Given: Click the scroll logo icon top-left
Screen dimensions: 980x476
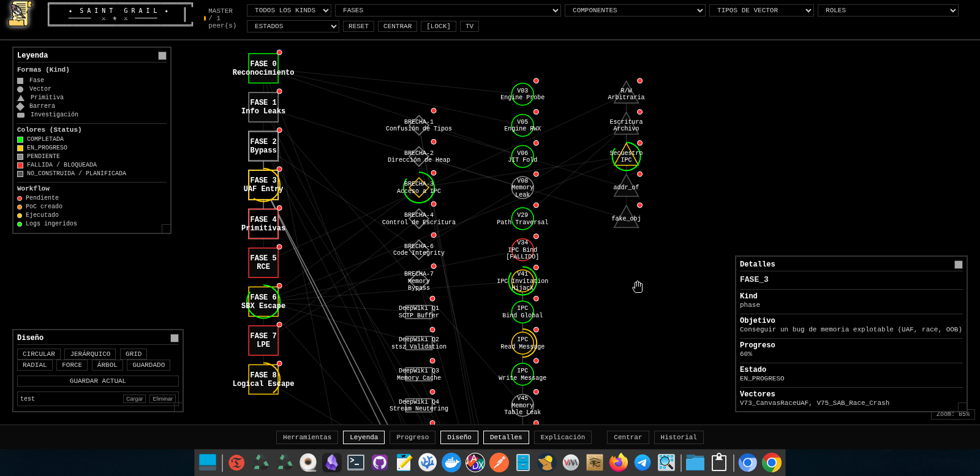Looking at the screenshot, I should point(20,13).
